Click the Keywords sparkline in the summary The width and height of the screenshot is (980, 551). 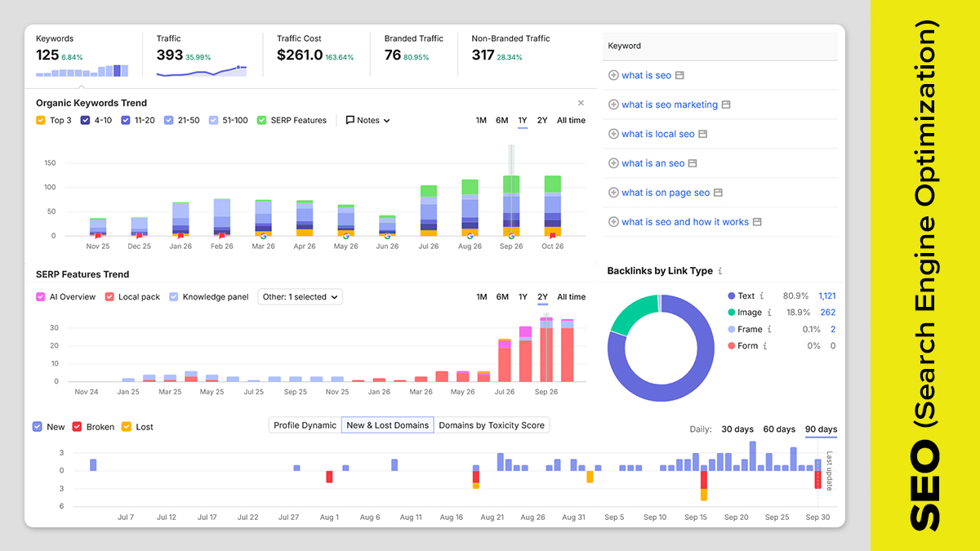(82, 71)
